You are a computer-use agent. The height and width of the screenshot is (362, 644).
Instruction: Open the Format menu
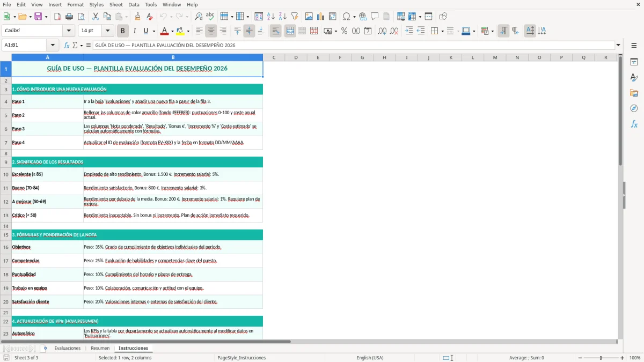coord(76,4)
